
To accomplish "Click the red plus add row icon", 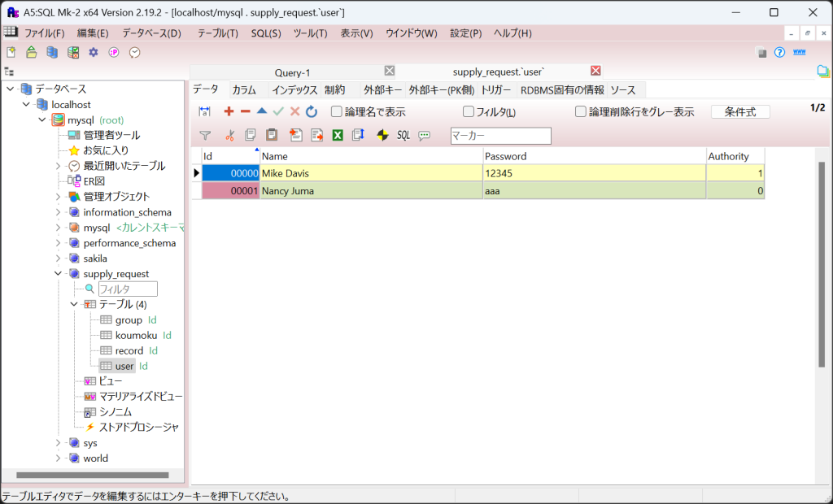I will pyautogui.click(x=229, y=111).
